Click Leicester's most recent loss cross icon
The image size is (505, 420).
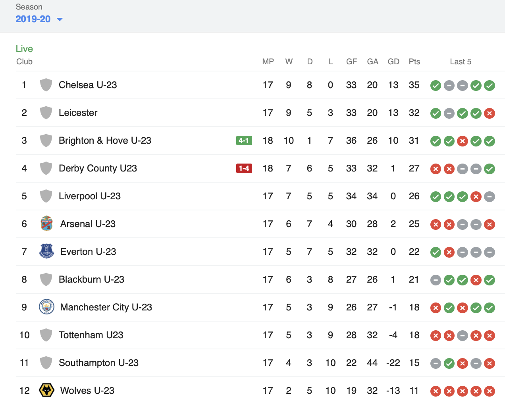490,113
